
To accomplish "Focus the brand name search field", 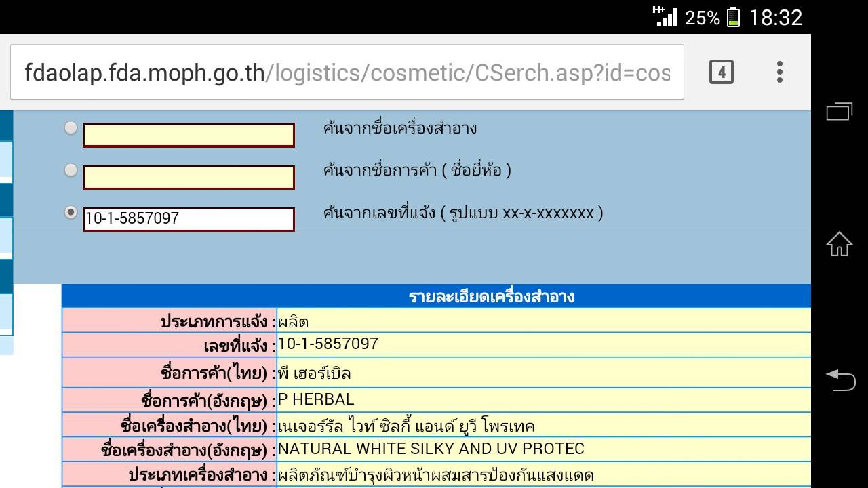I will [x=189, y=177].
